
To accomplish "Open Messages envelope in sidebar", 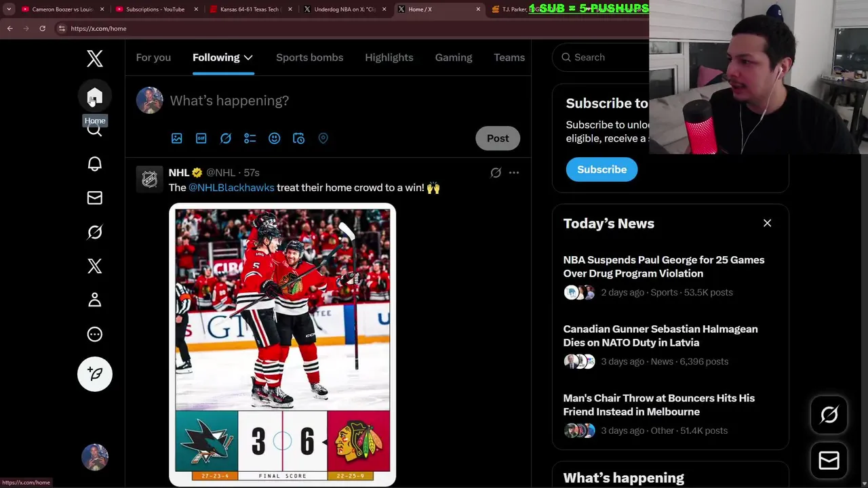I will (95, 198).
